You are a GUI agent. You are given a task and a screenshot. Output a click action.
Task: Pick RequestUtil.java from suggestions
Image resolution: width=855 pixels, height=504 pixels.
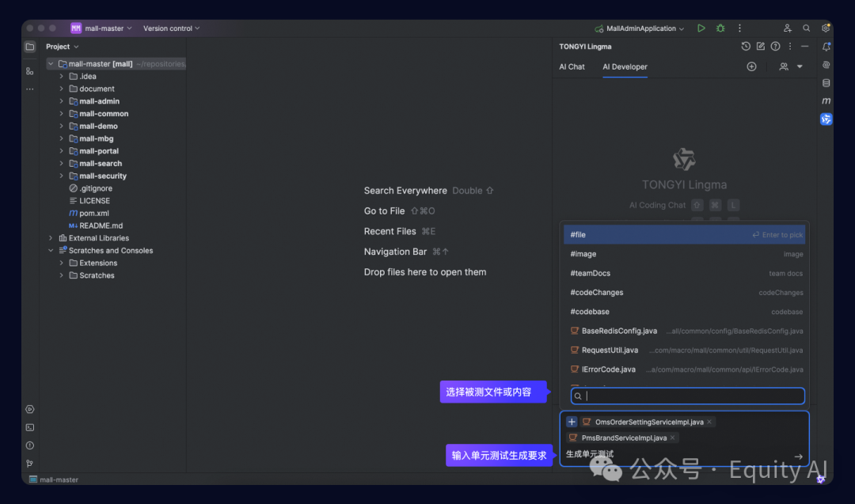pos(684,351)
